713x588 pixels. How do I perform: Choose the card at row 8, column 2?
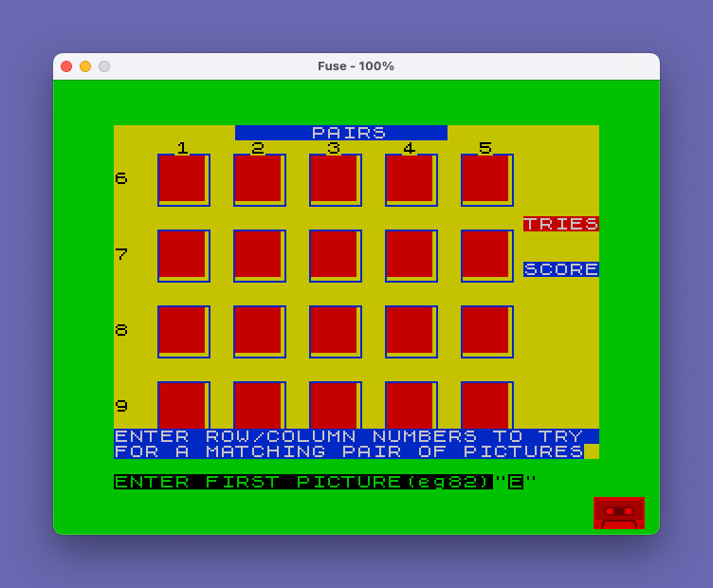click(260, 332)
